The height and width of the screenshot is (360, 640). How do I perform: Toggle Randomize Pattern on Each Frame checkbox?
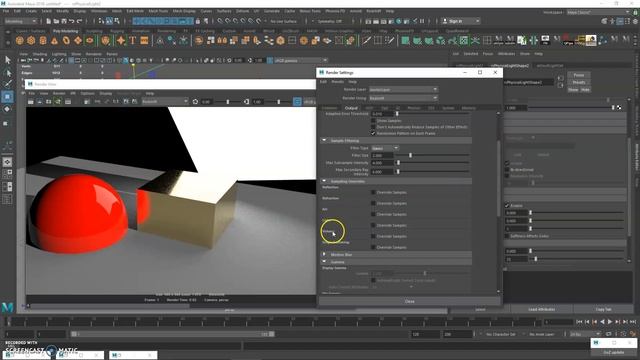373,133
